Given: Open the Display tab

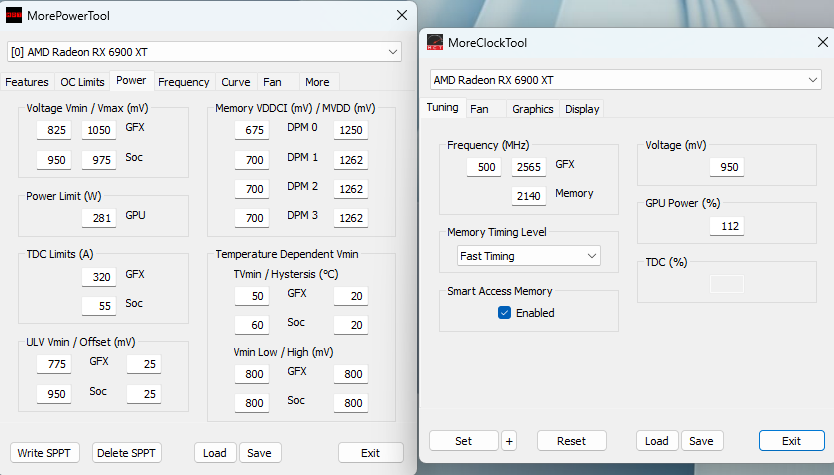Looking at the screenshot, I should (x=582, y=109).
